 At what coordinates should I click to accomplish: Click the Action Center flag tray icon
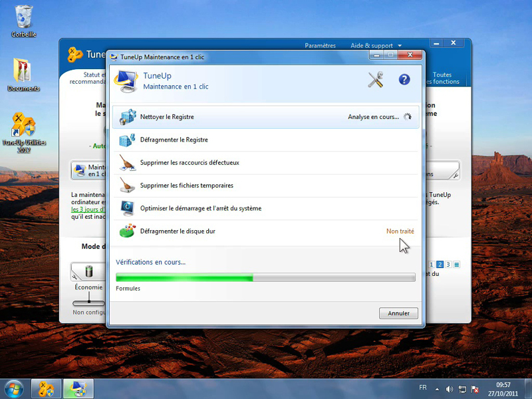tap(475, 390)
